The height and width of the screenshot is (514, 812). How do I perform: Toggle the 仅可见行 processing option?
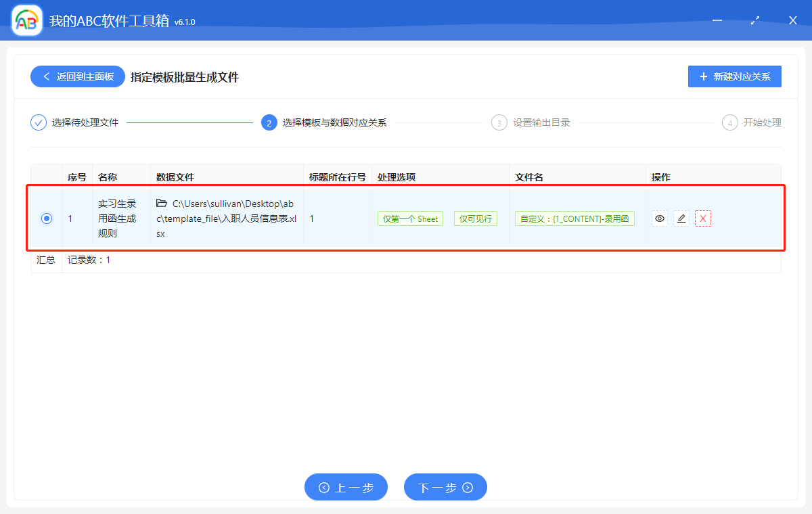(475, 218)
